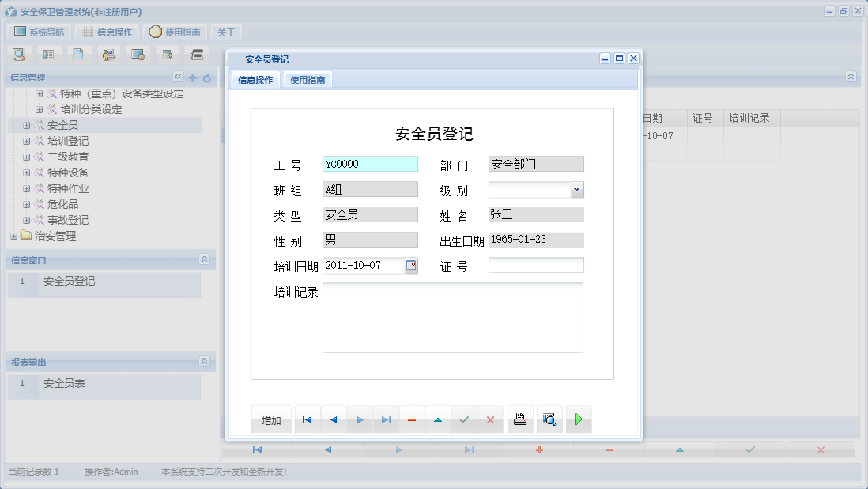
Task: Click the personnel presentation icon in the toolbar
Action: tap(108, 54)
